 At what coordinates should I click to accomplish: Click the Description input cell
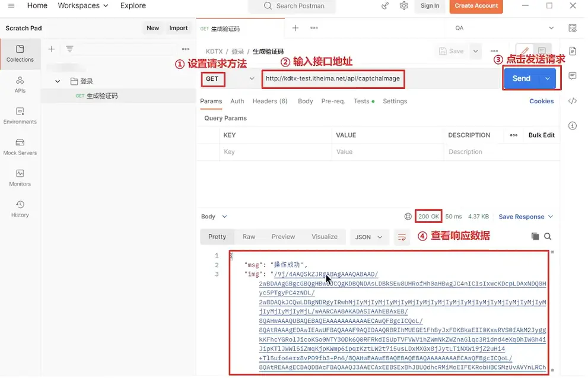tap(501, 152)
